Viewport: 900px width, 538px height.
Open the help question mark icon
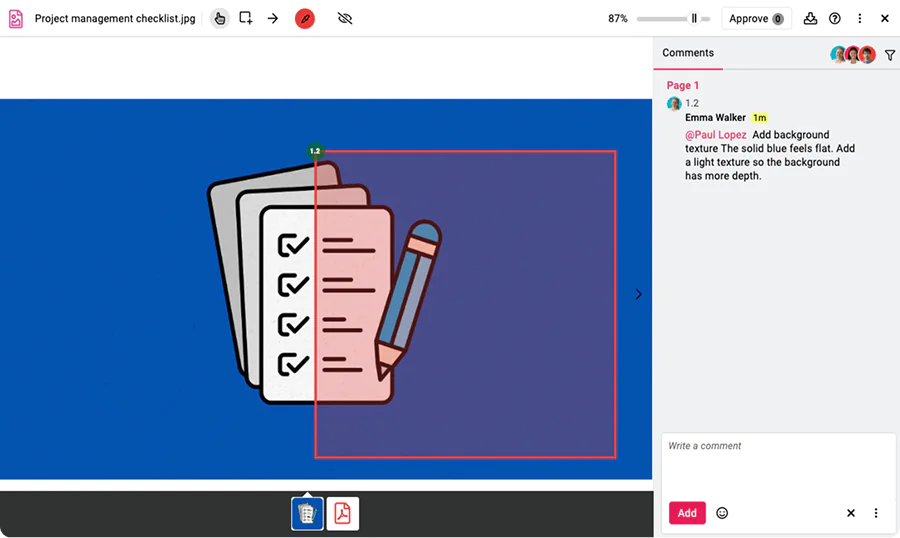pos(835,18)
